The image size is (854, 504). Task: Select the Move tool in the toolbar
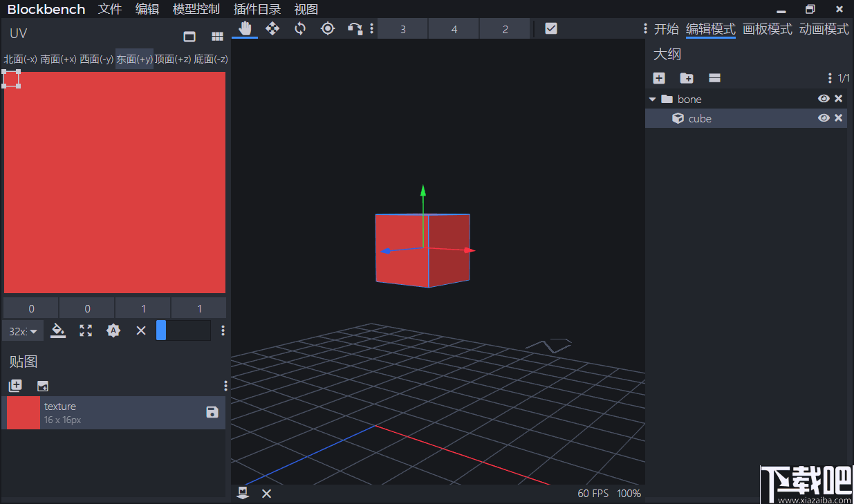pyautogui.click(x=272, y=29)
